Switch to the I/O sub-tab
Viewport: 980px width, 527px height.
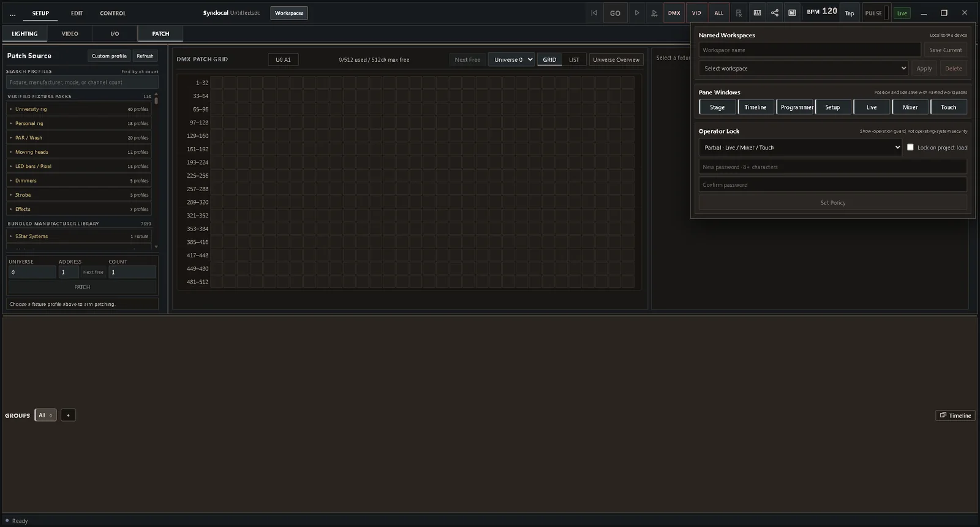(x=115, y=34)
